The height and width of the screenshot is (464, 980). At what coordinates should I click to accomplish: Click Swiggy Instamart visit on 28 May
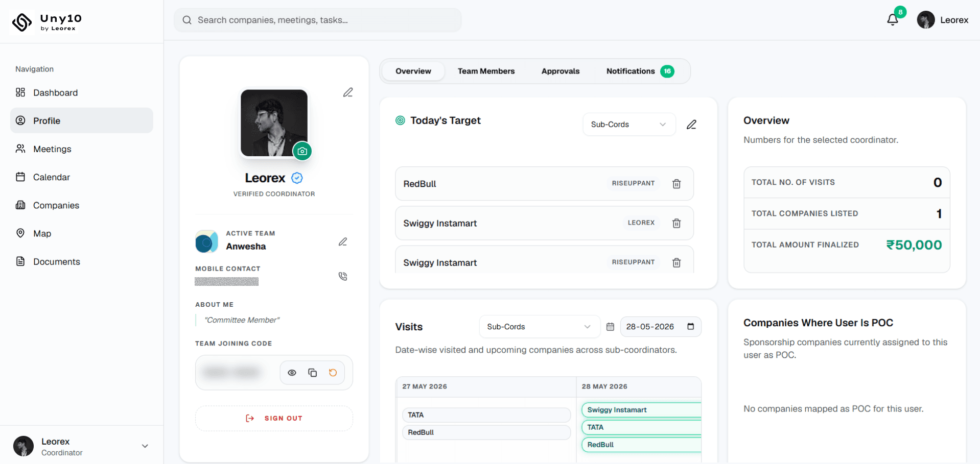point(642,410)
